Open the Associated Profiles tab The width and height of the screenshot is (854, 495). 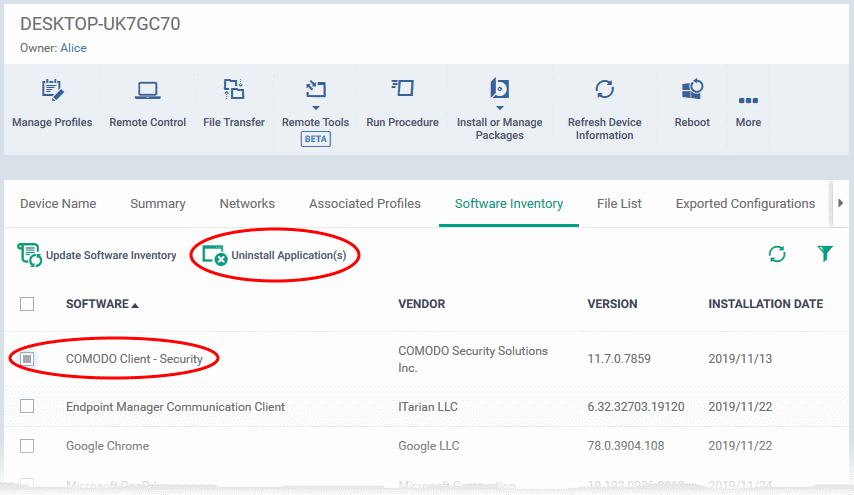pyautogui.click(x=365, y=204)
